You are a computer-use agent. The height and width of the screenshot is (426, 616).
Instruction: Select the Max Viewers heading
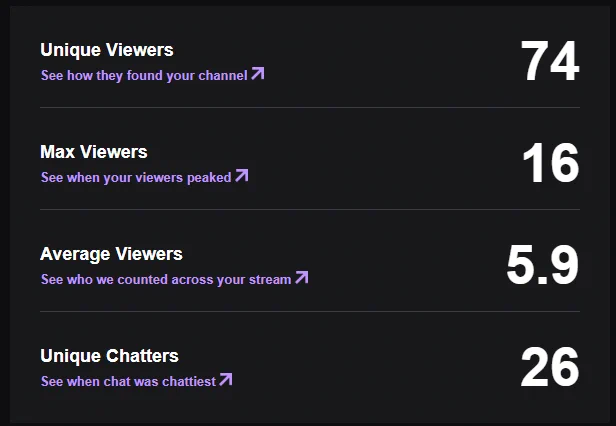(94, 152)
